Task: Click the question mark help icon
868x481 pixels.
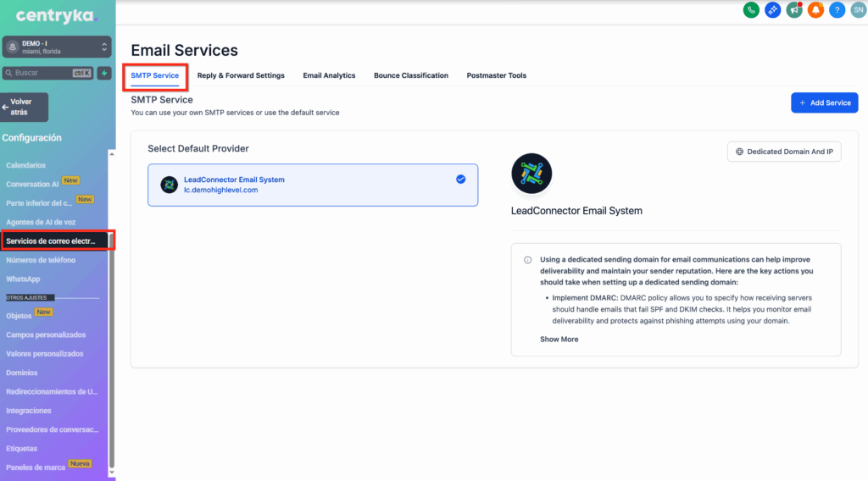Action: point(837,10)
